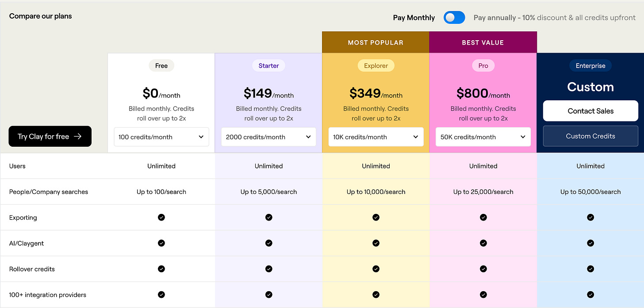Click the People/Company searches row label
The height and width of the screenshot is (308, 644).
49,192
